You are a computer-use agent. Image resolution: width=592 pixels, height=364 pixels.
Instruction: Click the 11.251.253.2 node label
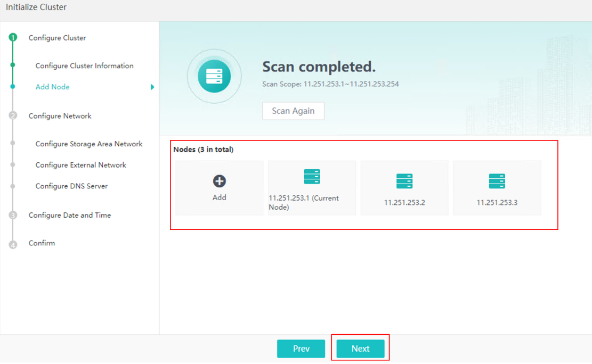(404, 203)
